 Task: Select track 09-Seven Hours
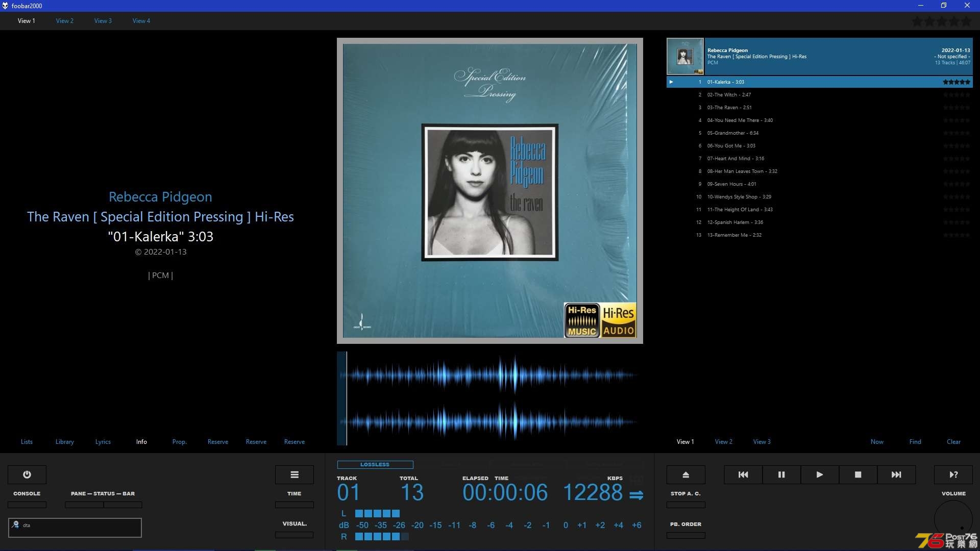coord(820,184)
